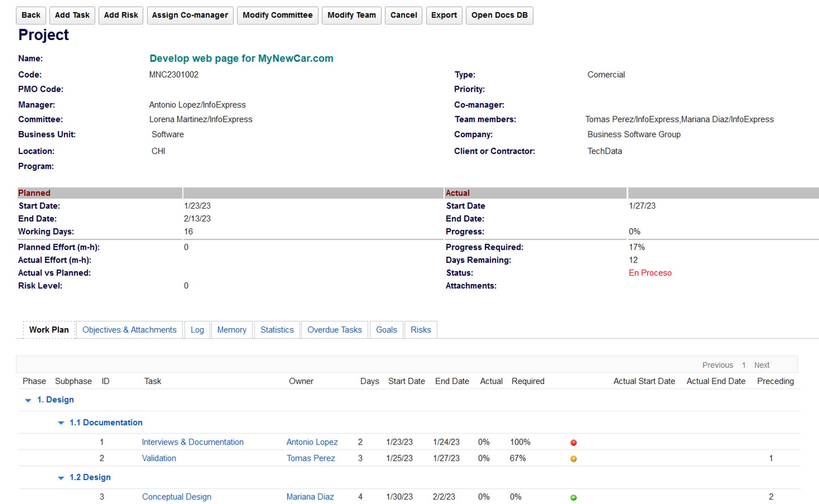
Task: Click red status indicator for Interviews task
Action: point(573,443)
